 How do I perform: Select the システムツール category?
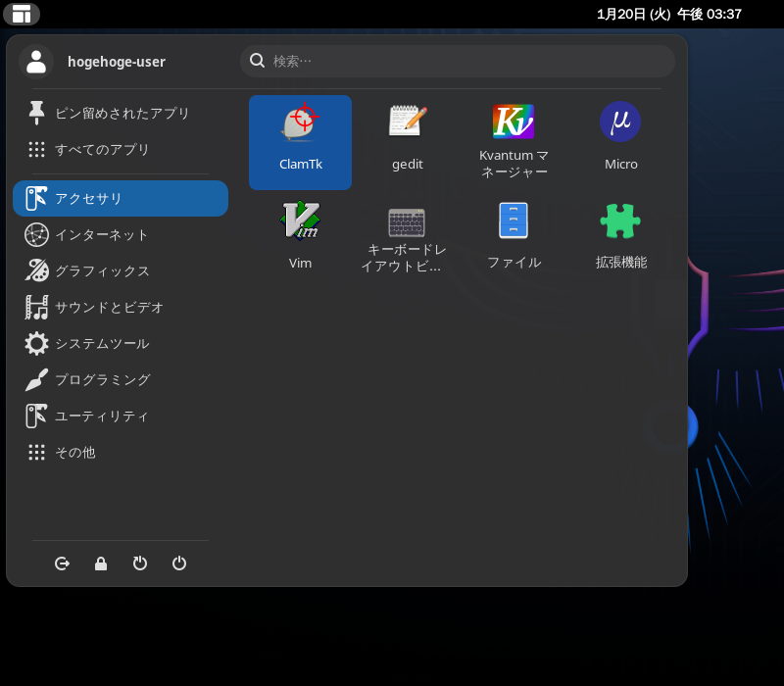coord(121,344)
